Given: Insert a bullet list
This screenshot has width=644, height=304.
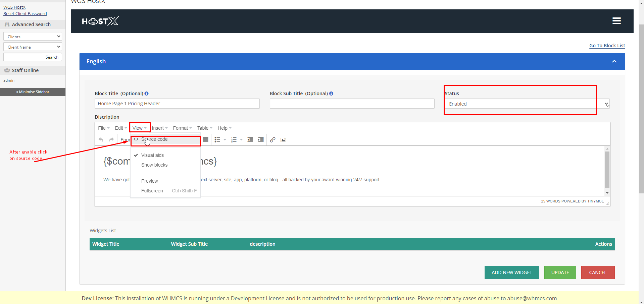Looking at the screenshot, I should click(x=217, y=140).
